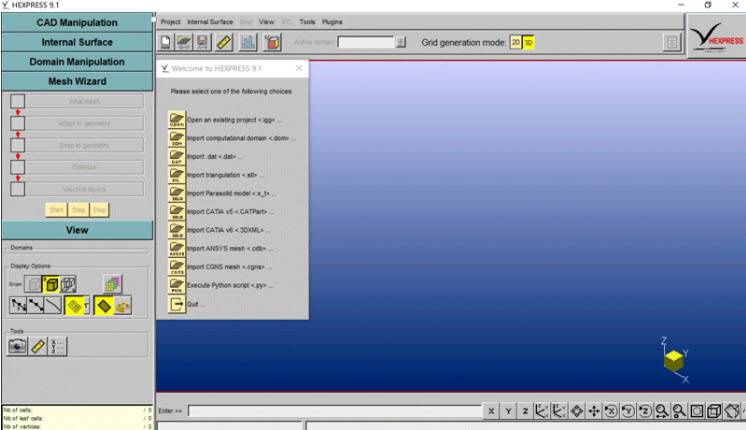
Task: Set view along the Z axis
Action: click(x=525, y=411)
